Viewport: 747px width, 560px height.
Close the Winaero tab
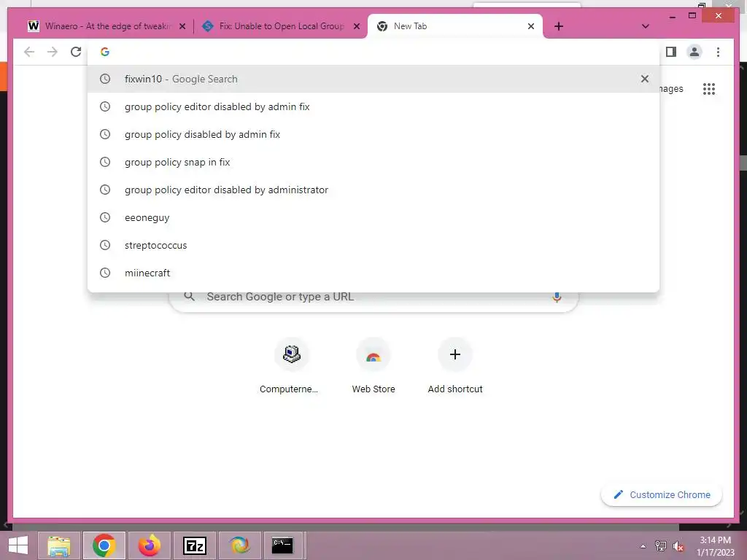[x=182, y=26]
